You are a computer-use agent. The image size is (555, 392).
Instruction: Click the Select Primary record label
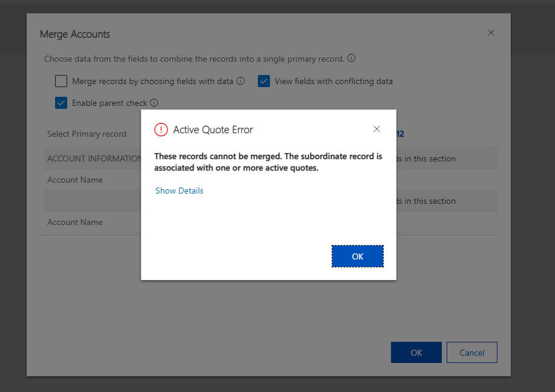click(x=87, y=134)
